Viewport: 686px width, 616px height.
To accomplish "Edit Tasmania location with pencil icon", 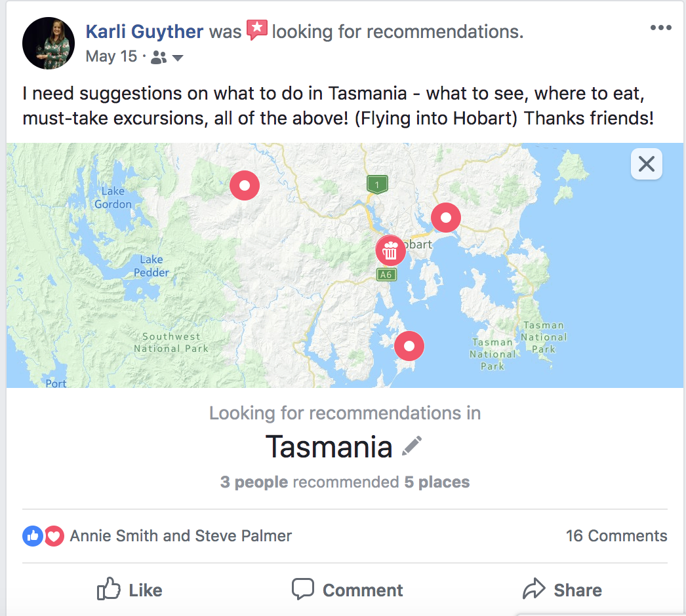I will pos(412,446).
